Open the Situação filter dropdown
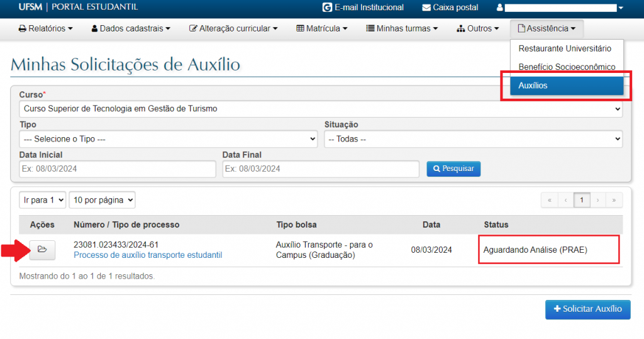Viewport: 644px width, 339px height. 473,139
